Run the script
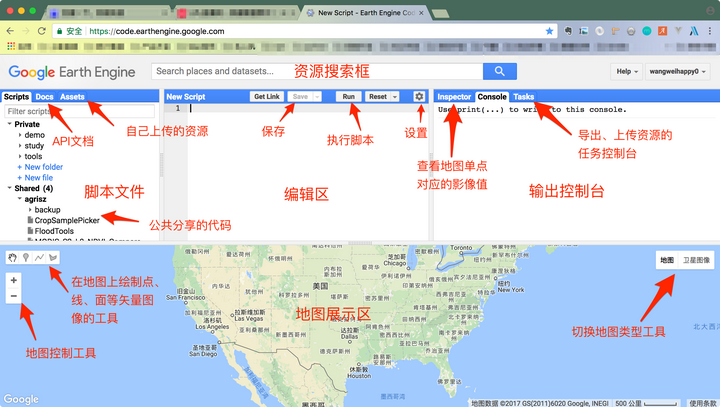720x407 pixels. pos(349,96)
